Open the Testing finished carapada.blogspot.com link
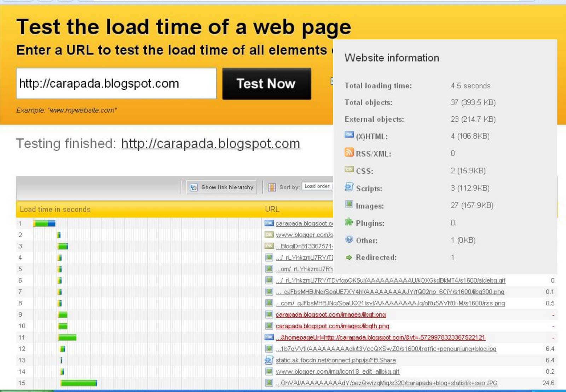Viewport: 566px width, 392px height. [x=210, y=144]
